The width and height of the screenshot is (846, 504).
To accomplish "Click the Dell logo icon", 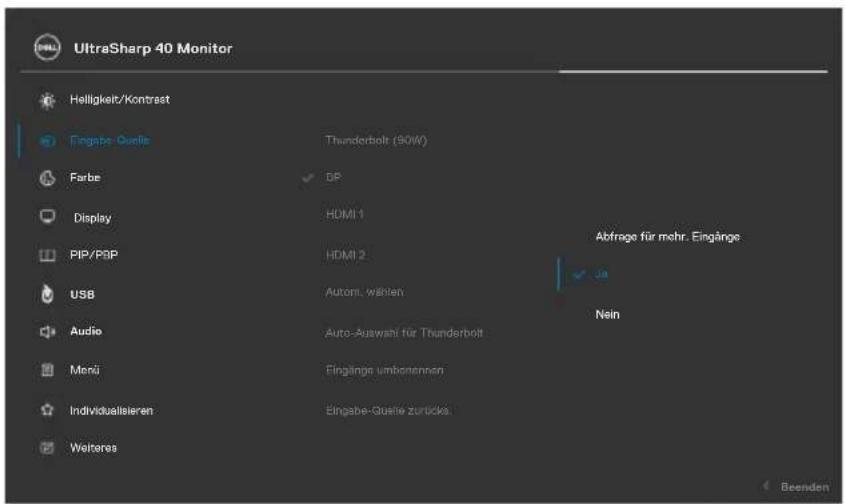I will tap(47, 47).
